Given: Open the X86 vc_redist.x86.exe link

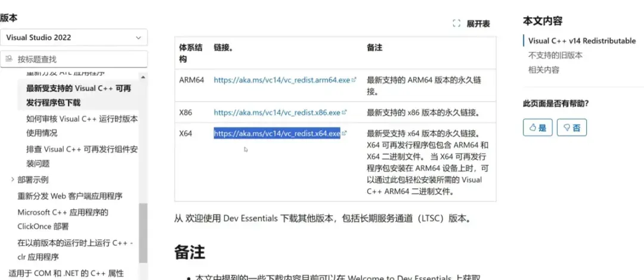Looking at the screenshot, I should pos(277,112).
